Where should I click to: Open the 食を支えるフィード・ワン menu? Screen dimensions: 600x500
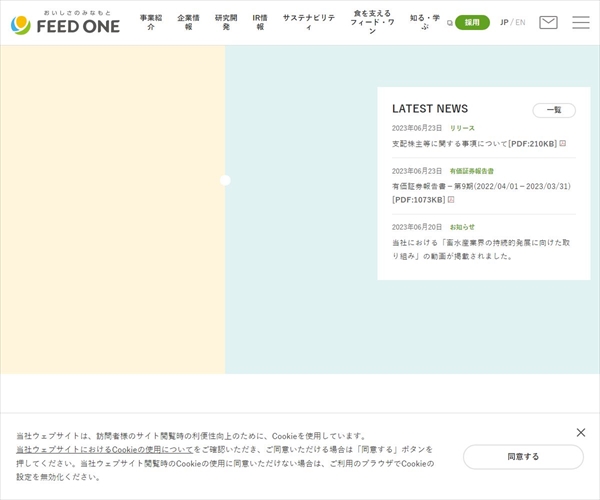pyautogui.click(x=372, y=22)
